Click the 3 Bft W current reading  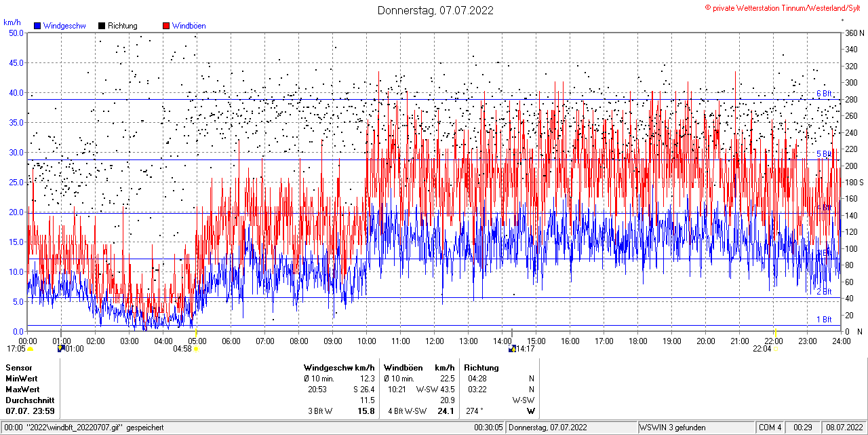(x=320, y=411)
